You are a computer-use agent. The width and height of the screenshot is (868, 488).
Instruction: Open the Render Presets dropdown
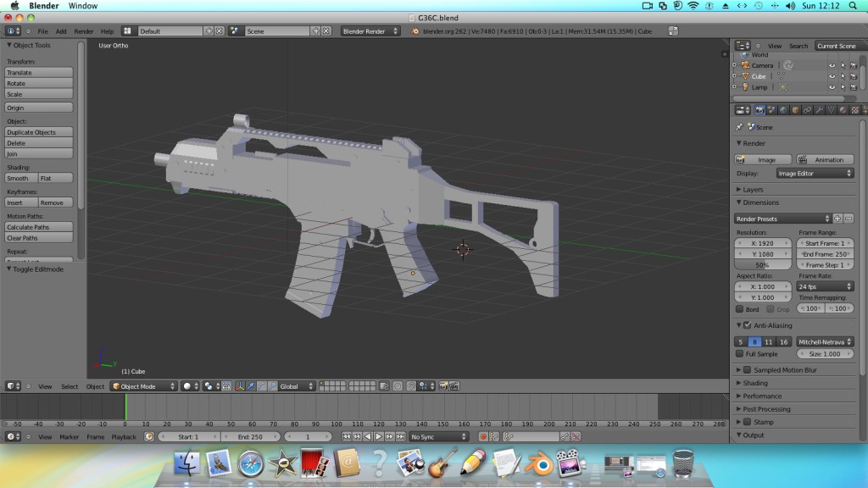(780, 218)
